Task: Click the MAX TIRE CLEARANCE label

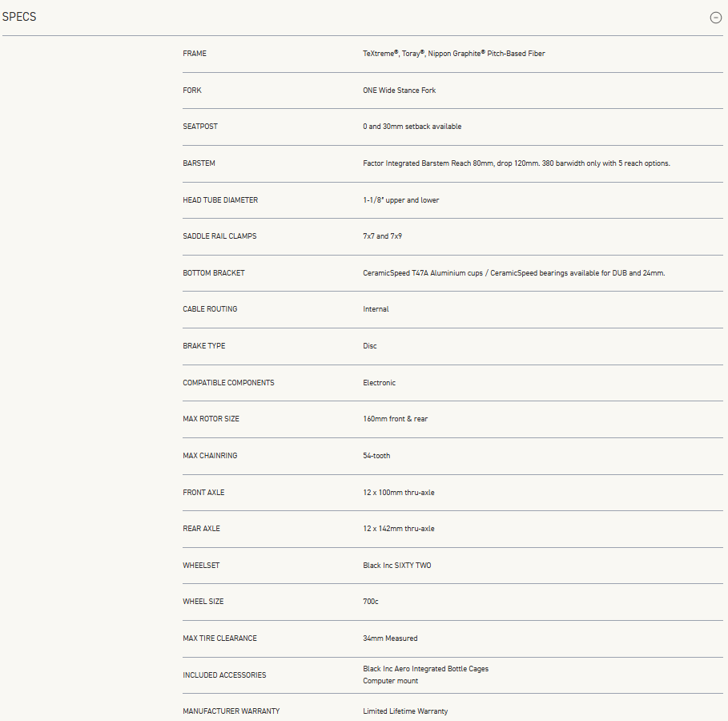Action: [x=219, y=638]
